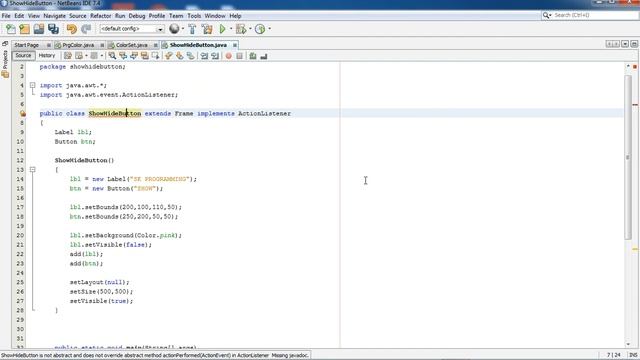Click the Profile Project clock icon
The height and width of the screenshot is (360, 640).
point(260,29)
